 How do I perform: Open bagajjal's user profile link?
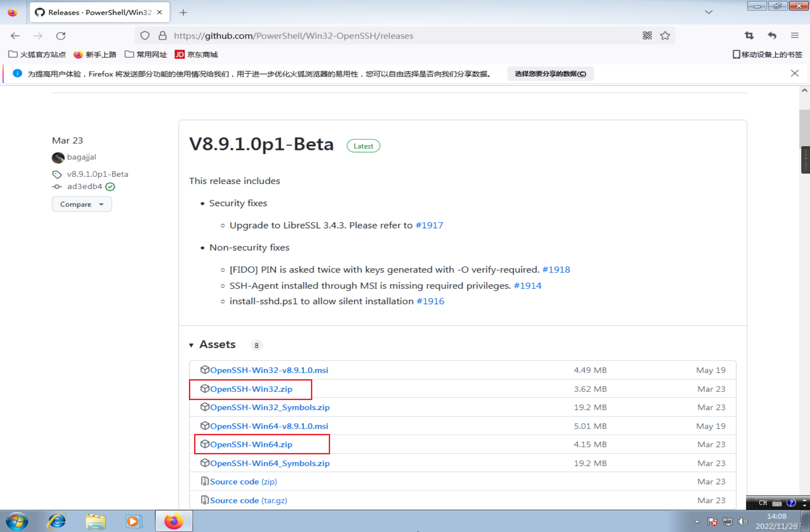point(82,157)
